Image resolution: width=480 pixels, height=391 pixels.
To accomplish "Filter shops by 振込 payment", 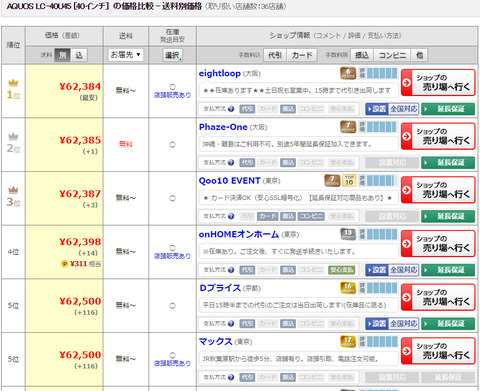I will [x=362, y=55].
